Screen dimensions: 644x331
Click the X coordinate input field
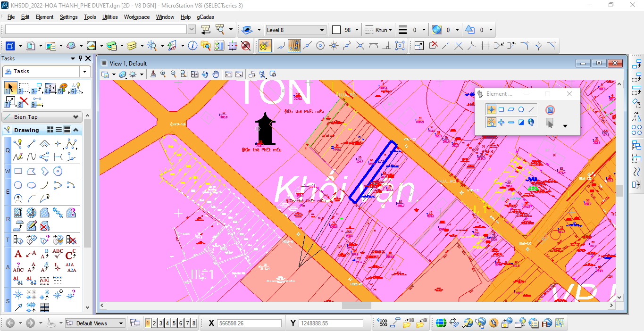click(x=249, y=323)
